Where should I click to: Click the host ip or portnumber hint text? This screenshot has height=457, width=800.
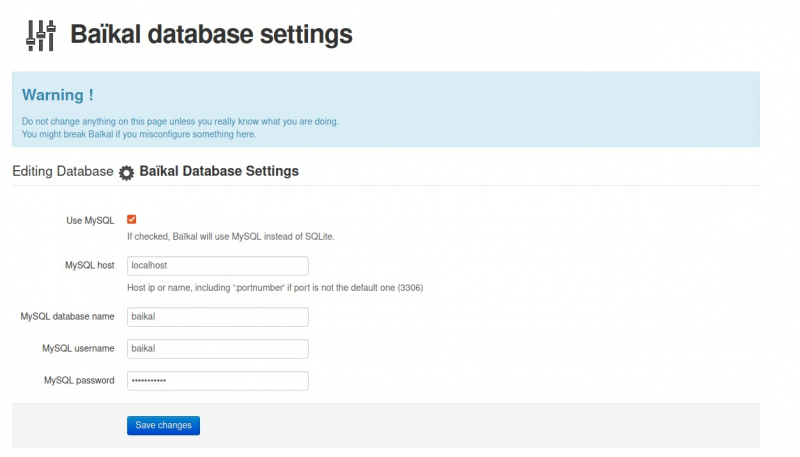pos(275,288)
